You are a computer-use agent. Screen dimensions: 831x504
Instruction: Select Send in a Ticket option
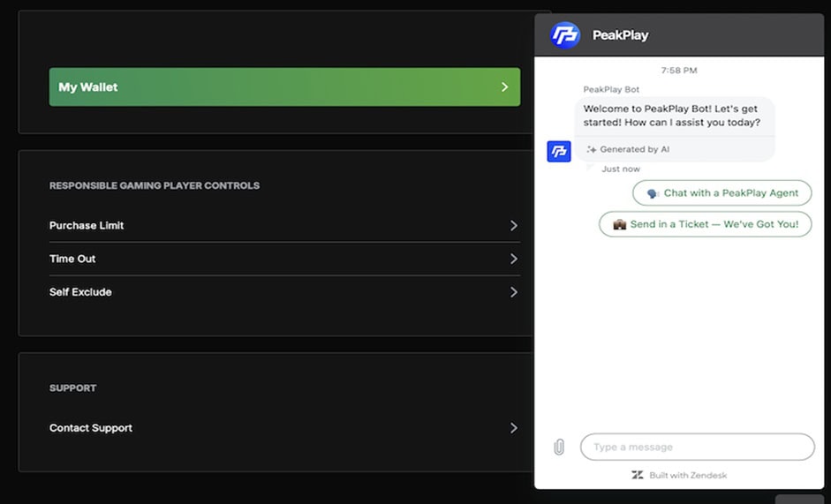[x=706, y=224]
